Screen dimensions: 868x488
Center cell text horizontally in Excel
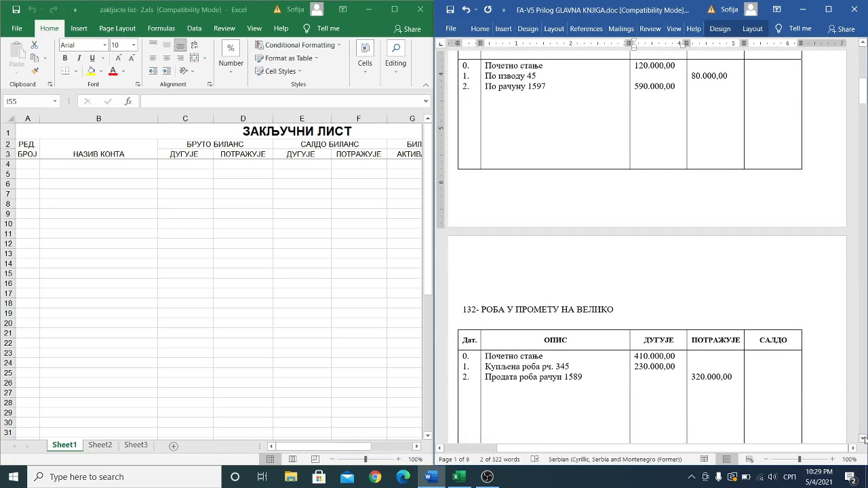166,58
